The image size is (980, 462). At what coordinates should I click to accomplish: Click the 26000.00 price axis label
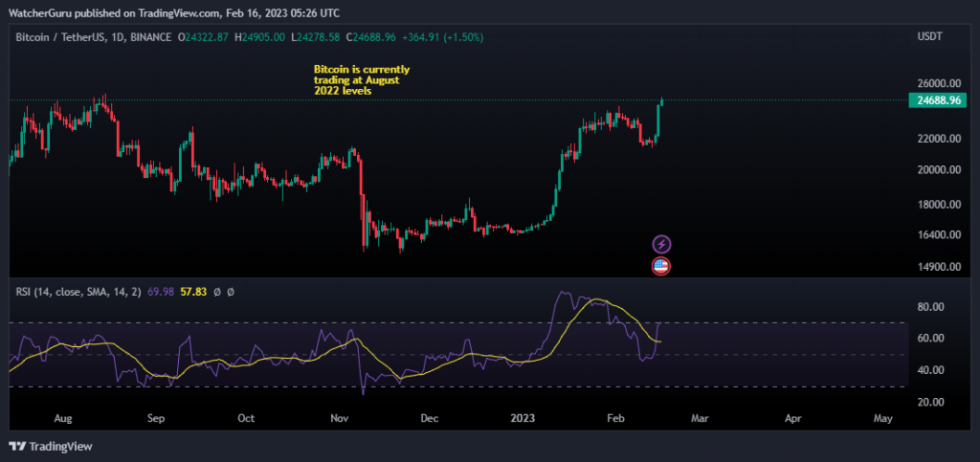(938, 83)
